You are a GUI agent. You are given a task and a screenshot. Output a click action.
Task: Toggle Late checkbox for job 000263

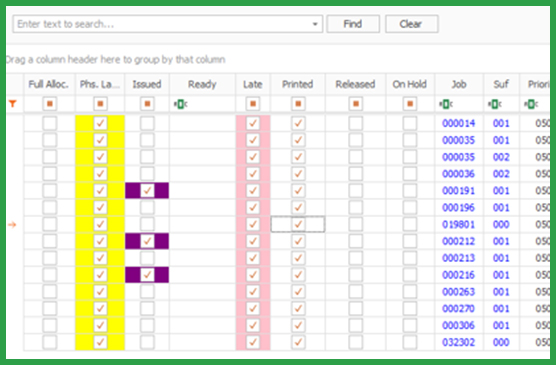tap(253, 292)
